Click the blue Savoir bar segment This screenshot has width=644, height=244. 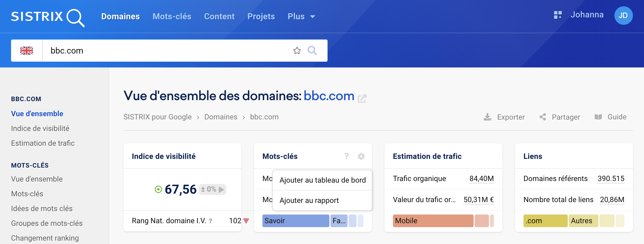click(x=296, y=221)
